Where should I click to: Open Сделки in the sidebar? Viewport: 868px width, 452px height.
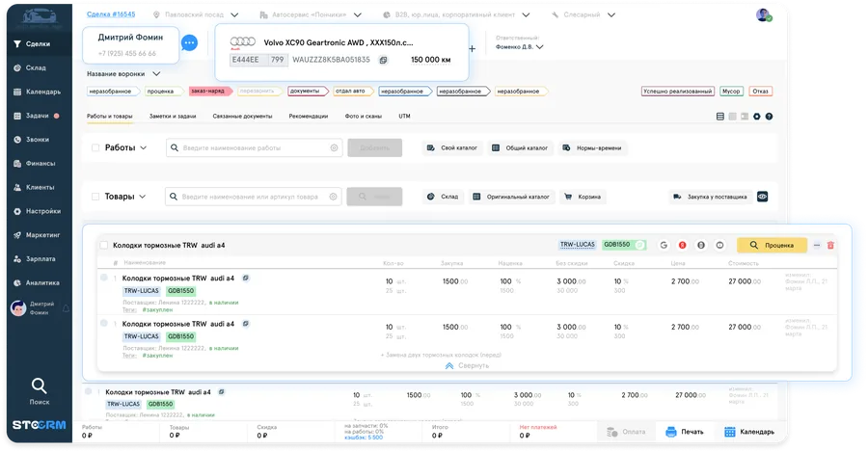[40, 43]
